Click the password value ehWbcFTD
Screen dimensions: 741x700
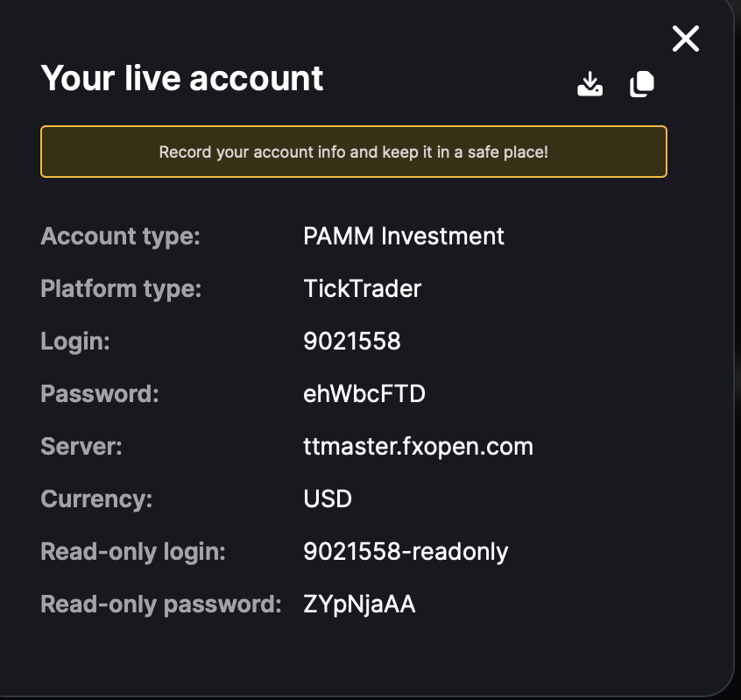(363, 393)
